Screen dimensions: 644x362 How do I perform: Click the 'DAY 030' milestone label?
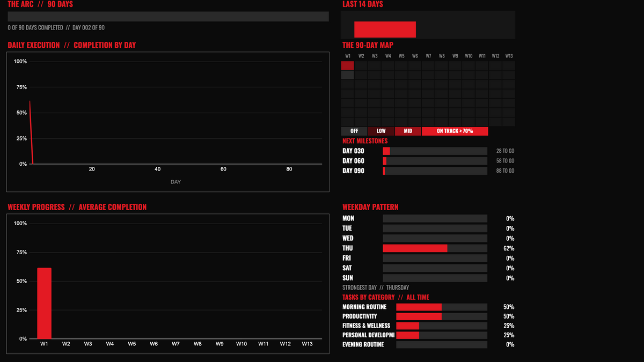353,151
